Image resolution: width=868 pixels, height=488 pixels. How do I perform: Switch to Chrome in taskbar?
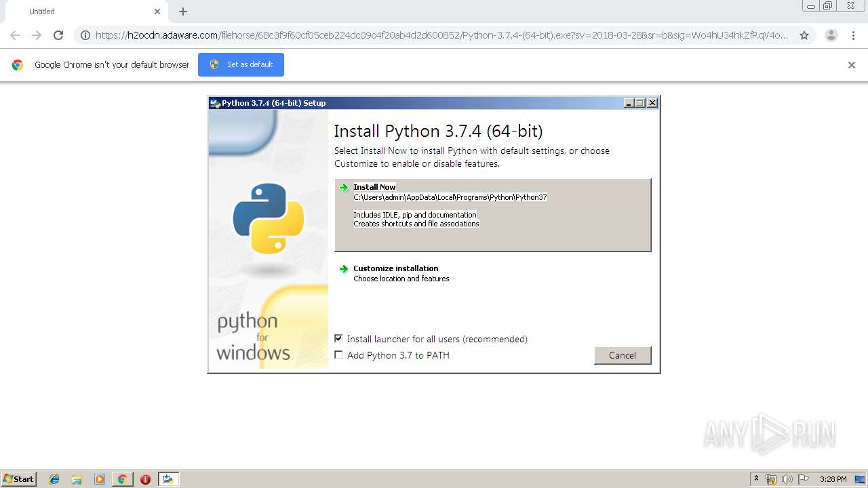click(122, 479)
